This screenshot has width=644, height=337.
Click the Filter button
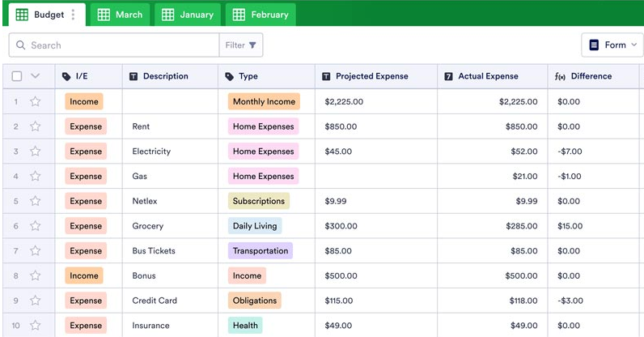pyautogui.click(x=240, y=45)
